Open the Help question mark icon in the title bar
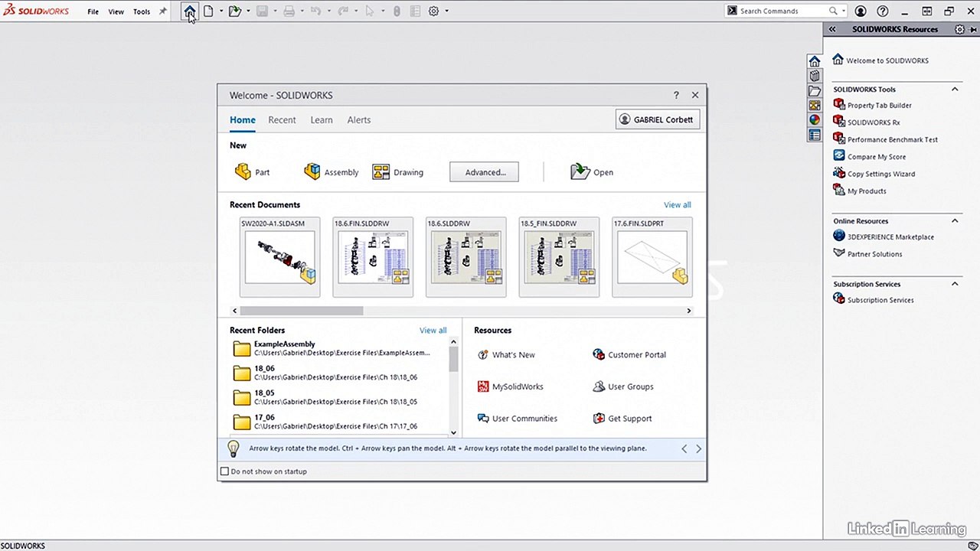Screen dimensions: 980x551 [883, 11]
